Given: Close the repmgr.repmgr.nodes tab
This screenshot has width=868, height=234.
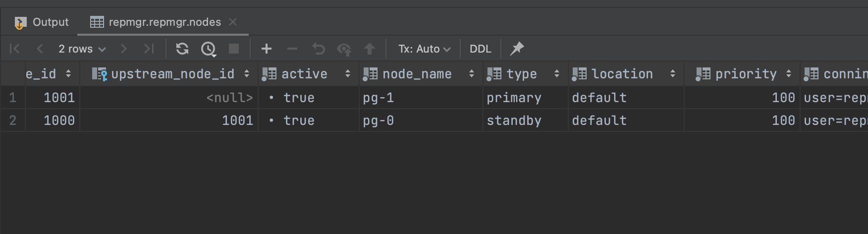Looking at the screenshot, I should [x=233, y=22].
